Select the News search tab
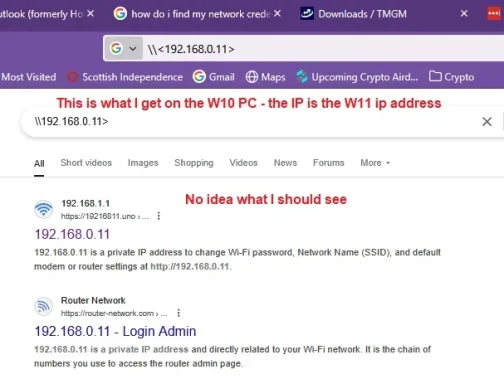This screenshot has height=384, width=504. click(285, 163)
